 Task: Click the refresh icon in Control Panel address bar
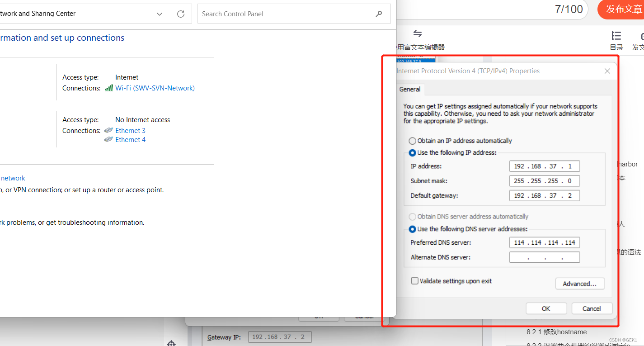(x=181, y=14)
